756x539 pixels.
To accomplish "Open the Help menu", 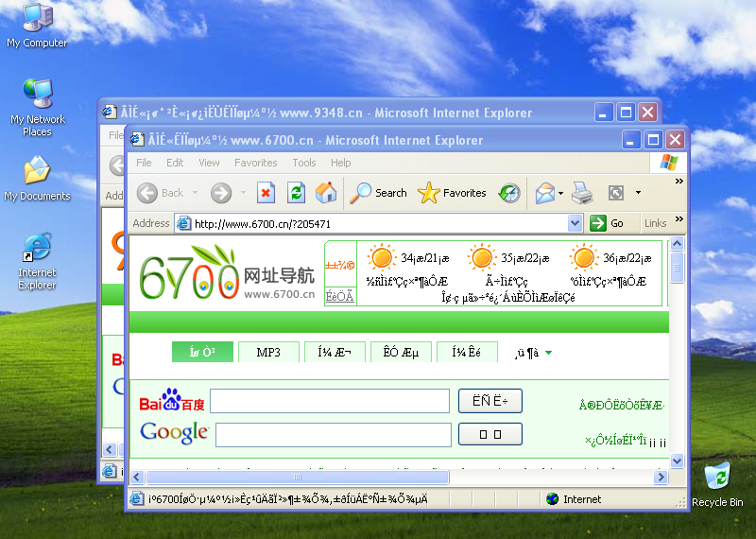I will 340,163.
